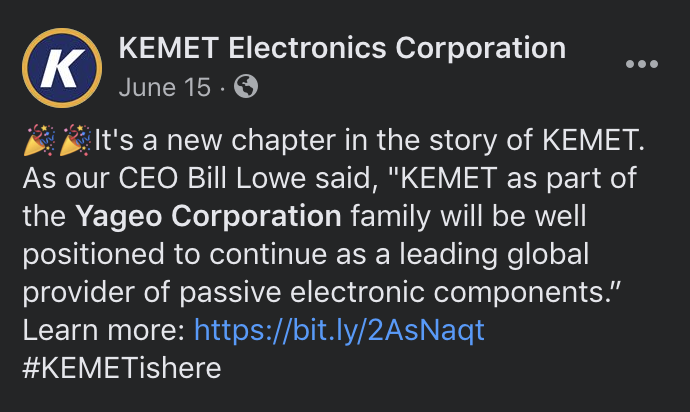Click the globe public audience icon
This screenshot has height=412, width=690.
246,86
